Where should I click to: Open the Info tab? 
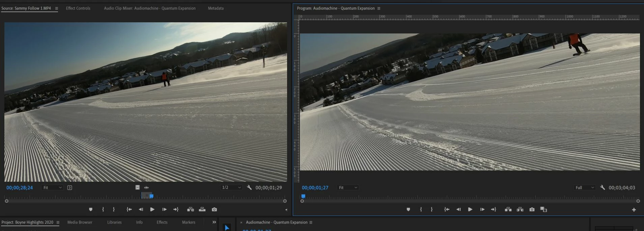coord(139,222)
